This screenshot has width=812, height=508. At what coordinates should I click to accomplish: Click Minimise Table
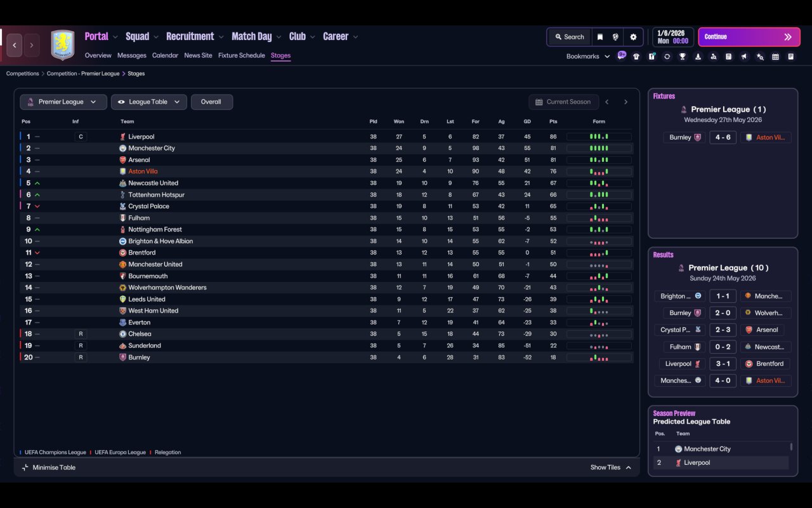pyautogui.click(x=49, y=467)
